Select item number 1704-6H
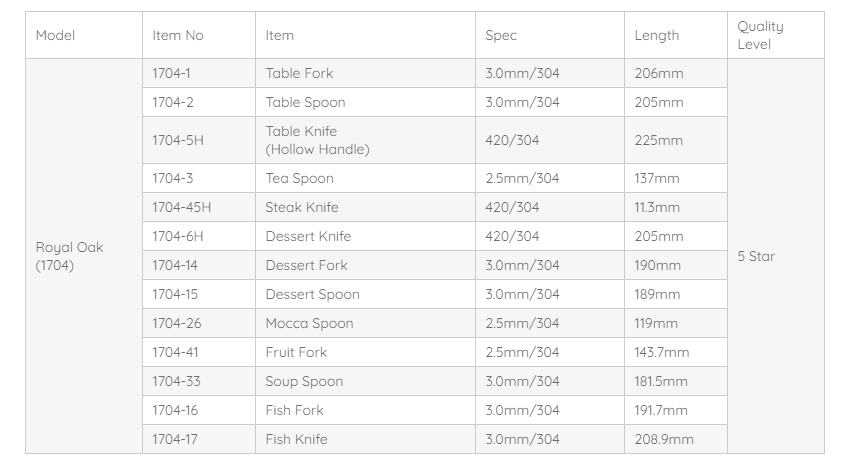Screen dimensions: 843x460 click(177, 236)
